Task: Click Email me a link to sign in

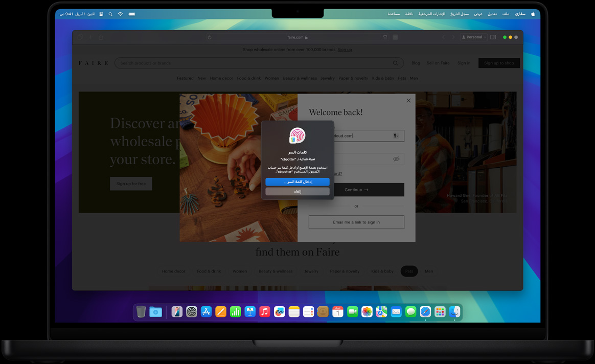Action: (x=356, y=222)
